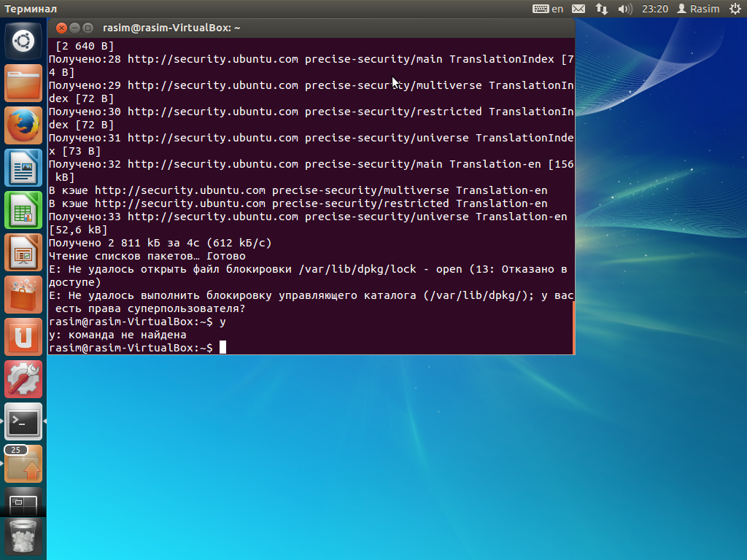Click the path '/var/lib/dpkg/lock' in the error

coord(357,269)
